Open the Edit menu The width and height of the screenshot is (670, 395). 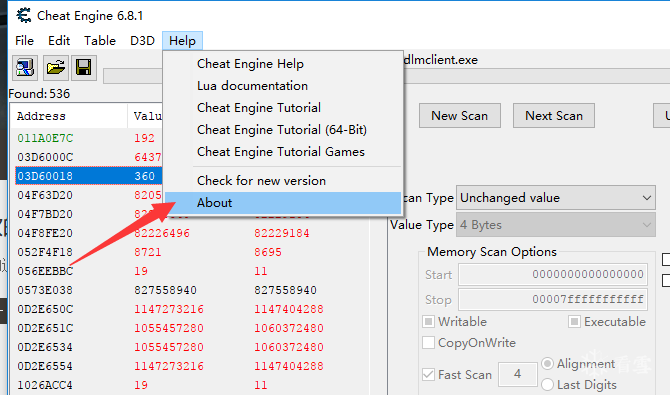tap(59, 41)
